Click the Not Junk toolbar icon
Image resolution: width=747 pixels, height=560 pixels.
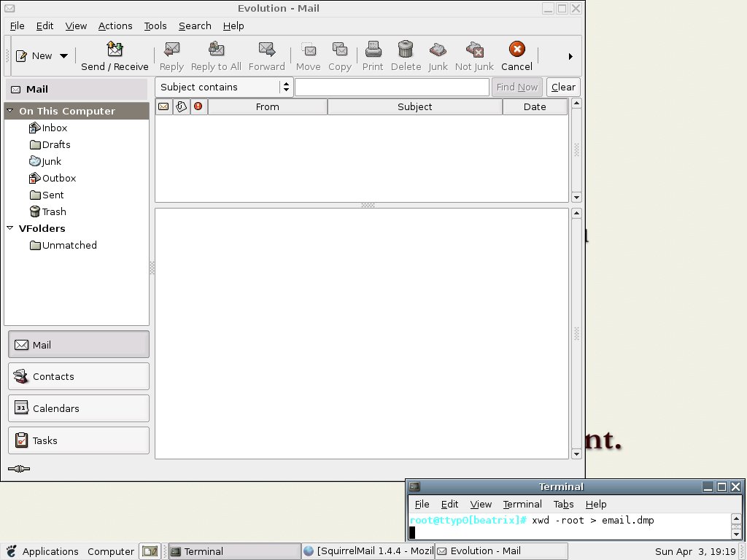click(474, 49)
